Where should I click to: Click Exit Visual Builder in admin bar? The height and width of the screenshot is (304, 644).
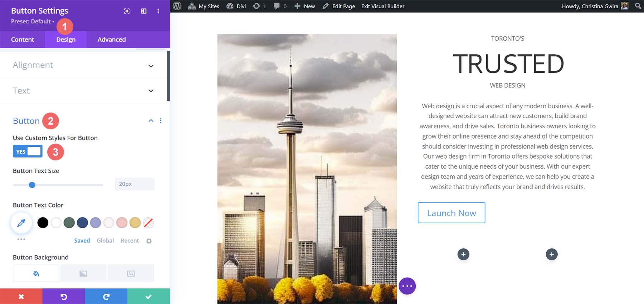[383, 6]
